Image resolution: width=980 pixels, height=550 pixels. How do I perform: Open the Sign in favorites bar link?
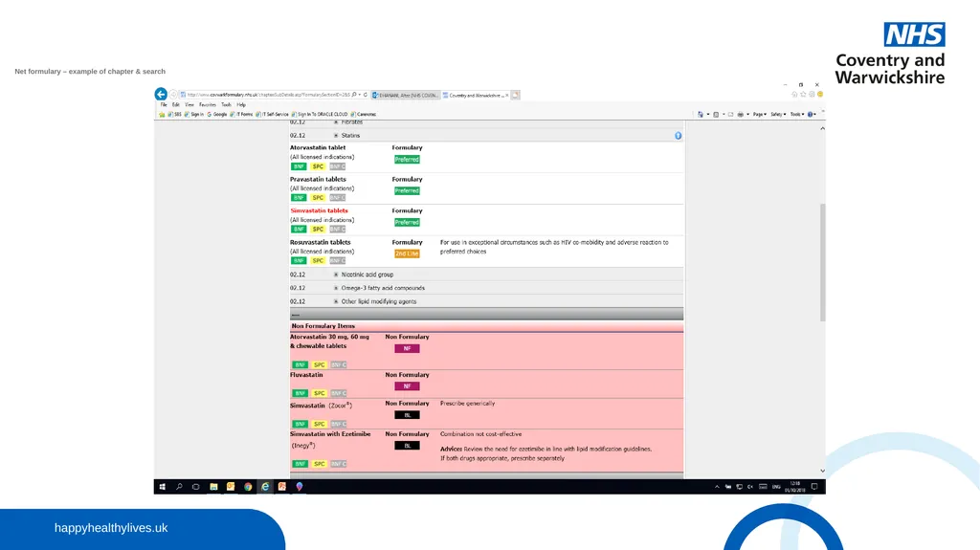click(x=194, y=115)
